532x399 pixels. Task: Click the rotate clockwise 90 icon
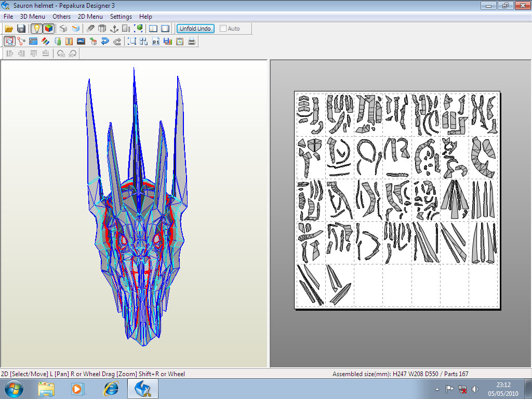[x=72, y=54]
